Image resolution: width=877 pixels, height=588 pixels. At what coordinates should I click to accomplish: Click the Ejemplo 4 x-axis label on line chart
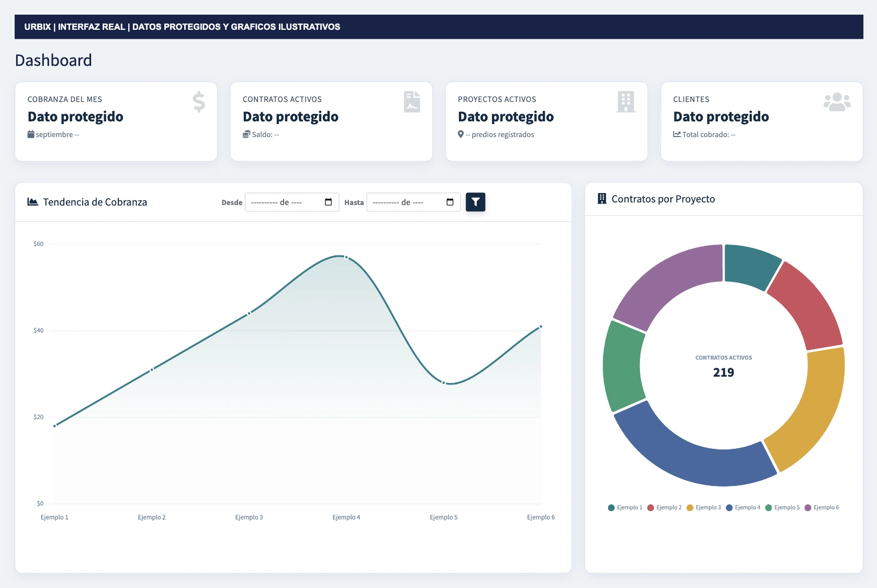tap(346, 517)
